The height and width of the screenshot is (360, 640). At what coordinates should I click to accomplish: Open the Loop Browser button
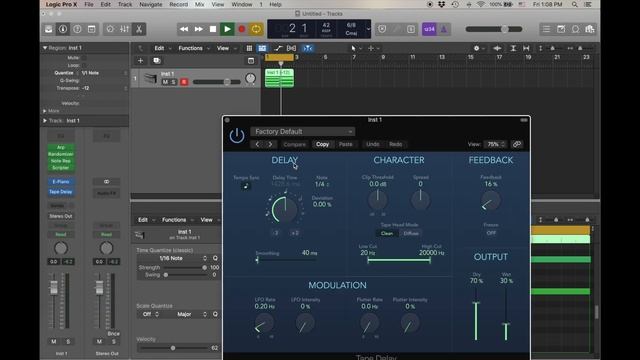click(575, 29)
